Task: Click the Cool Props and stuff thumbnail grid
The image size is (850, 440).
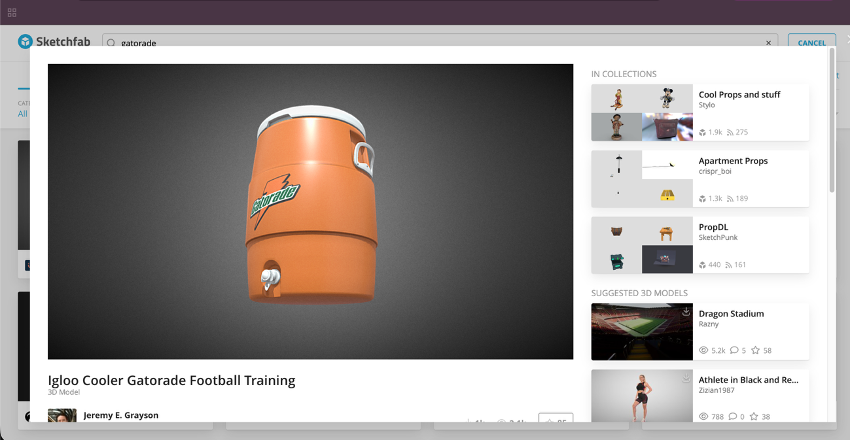Action: point(642,113)
